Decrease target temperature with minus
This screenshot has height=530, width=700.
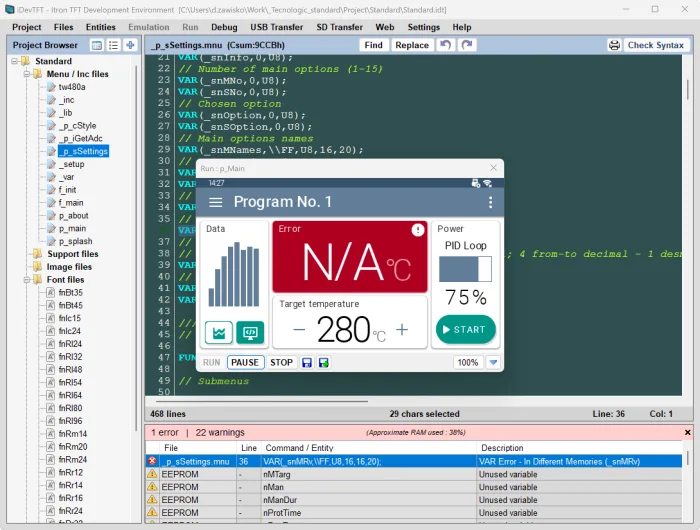(299, 330)
